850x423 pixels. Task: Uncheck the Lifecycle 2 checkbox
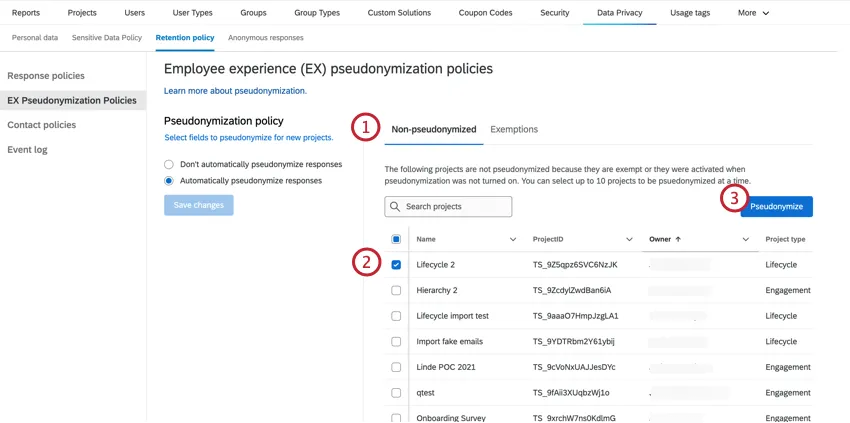(397, 265)
